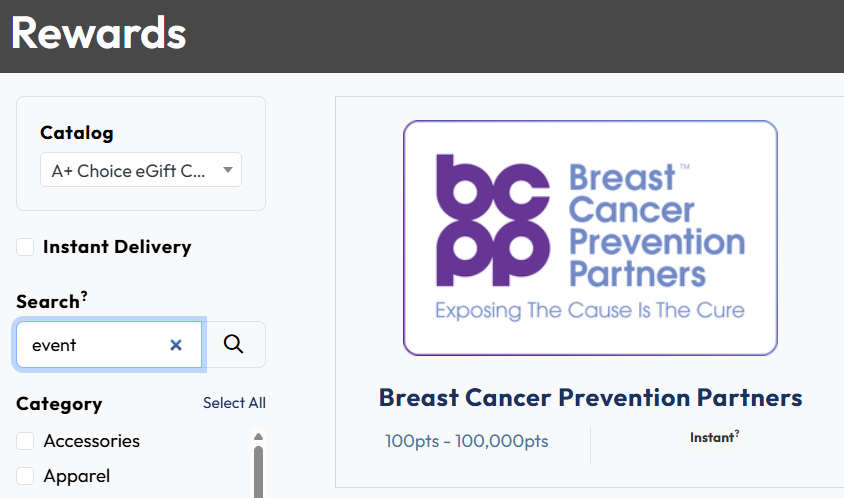
Task: Open the A+ Choice eGift catalog dropdown
Action: point(140,170)
